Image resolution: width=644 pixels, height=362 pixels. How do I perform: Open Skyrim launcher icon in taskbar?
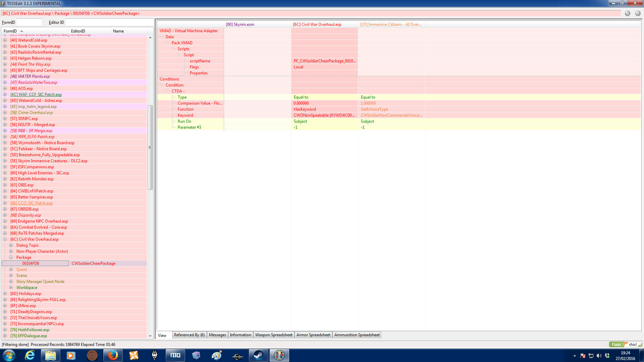(154, 355)
